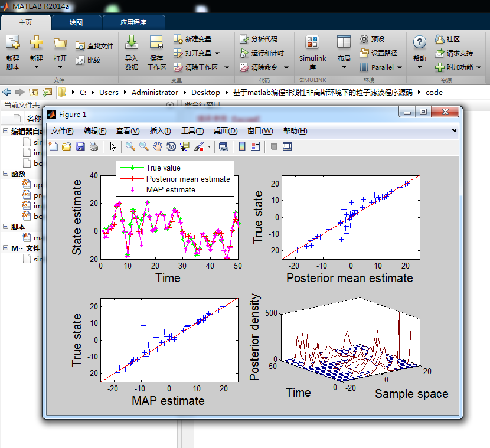The image size is (490, 448).
Task: Click the 帮助 question mark icon in the ribbon
Action: (x=419, y=42)
